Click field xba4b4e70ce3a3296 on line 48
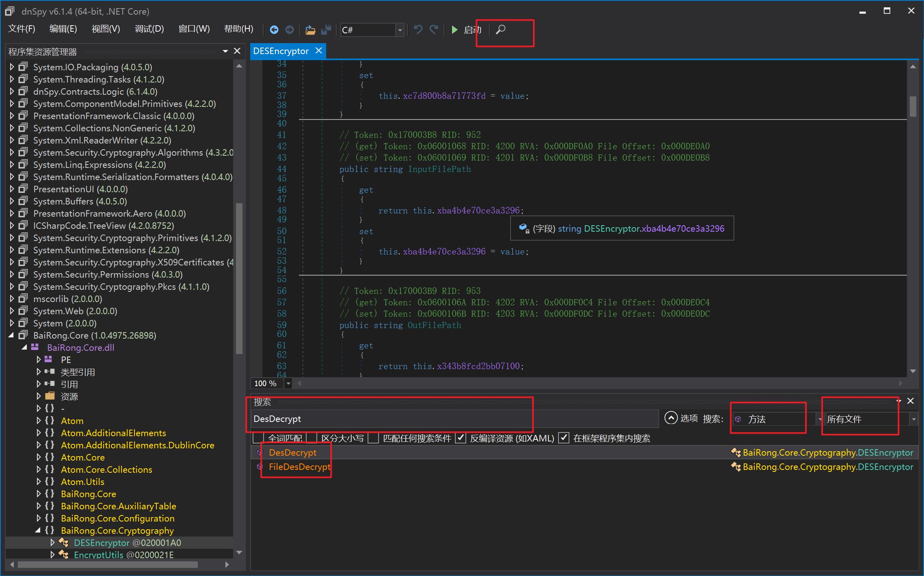The image size is (924, 576). point(478,210)
